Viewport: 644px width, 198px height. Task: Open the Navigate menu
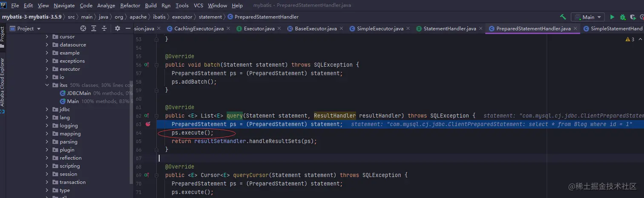(64, 6)
